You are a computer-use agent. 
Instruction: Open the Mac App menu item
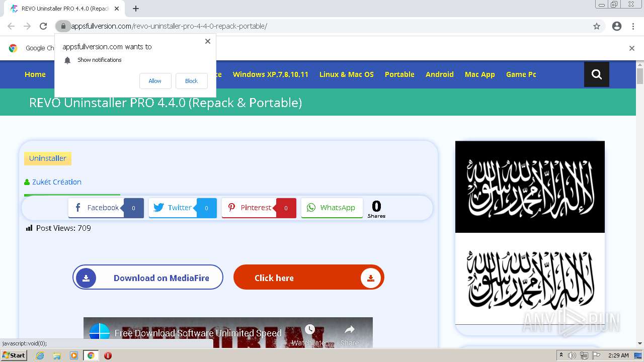pos(480,74)
